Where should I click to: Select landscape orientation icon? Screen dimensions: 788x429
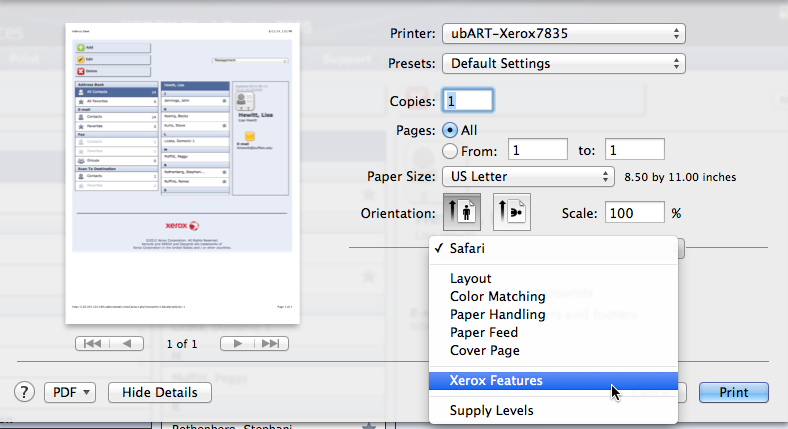pos(511,213)
